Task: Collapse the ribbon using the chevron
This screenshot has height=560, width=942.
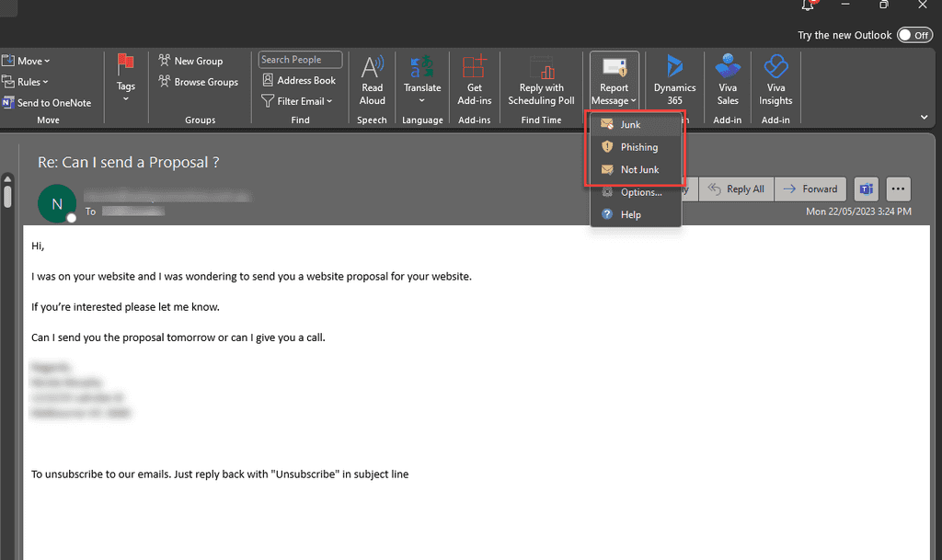Action: (924, 118)
